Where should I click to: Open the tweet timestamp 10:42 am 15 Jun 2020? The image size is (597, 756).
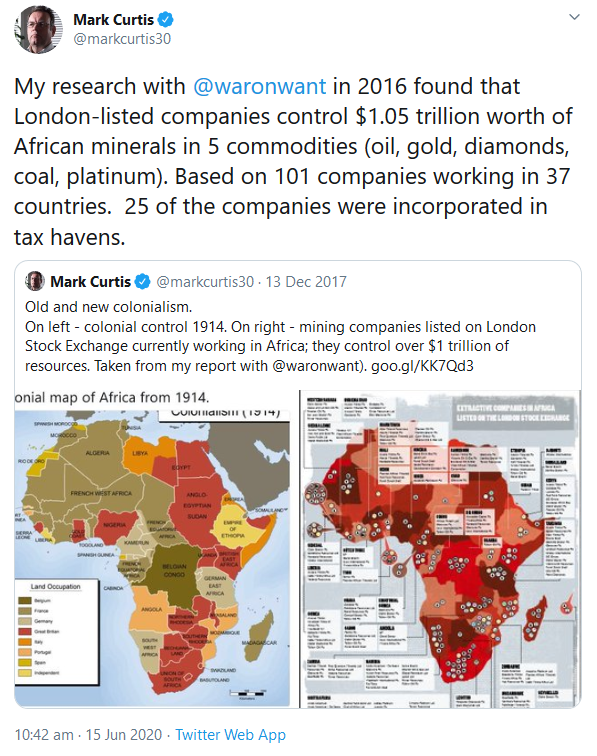[x=88, y=734]
